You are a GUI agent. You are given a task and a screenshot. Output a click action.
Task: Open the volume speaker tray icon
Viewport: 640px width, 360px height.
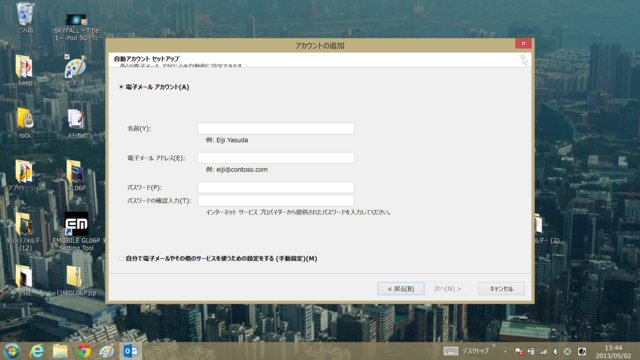pyautogui.click(x=555, y=351)
